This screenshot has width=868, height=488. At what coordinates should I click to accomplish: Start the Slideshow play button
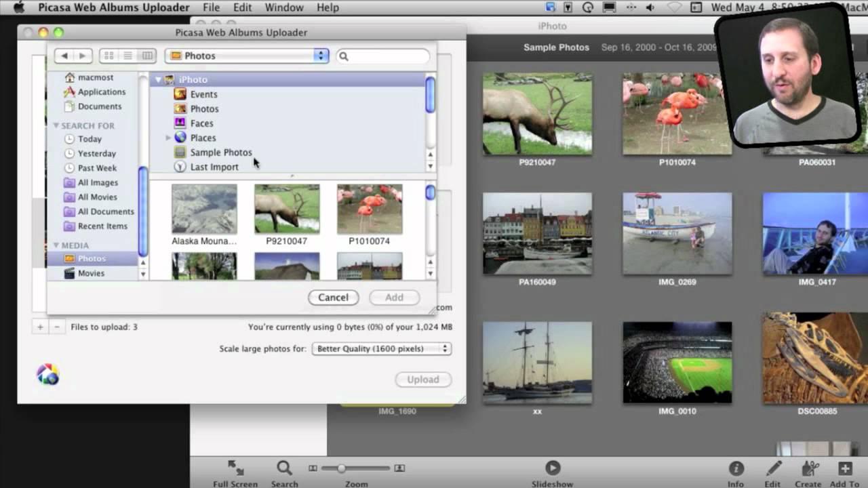pyautogui.click(x=553, y=468)
